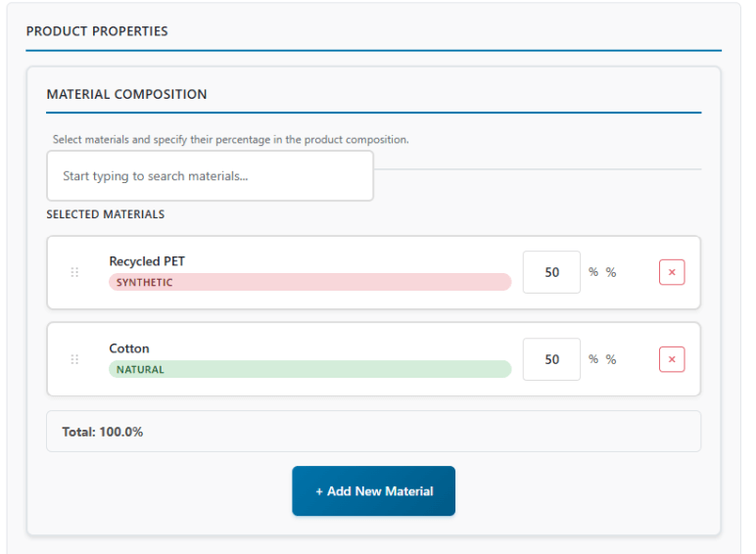Click the Total: 100.0% summary bar
The image size is (756, 554).
[373, 431]
